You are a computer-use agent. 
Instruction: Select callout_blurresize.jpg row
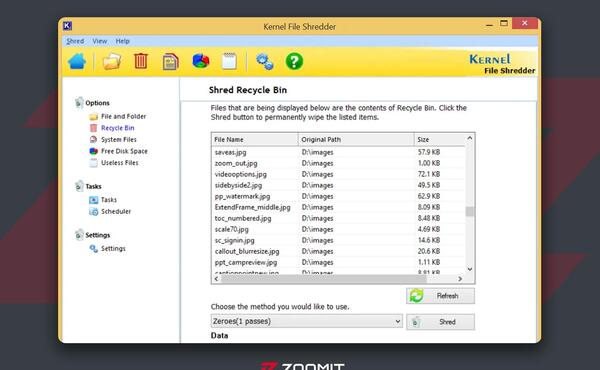click(339, 251)
